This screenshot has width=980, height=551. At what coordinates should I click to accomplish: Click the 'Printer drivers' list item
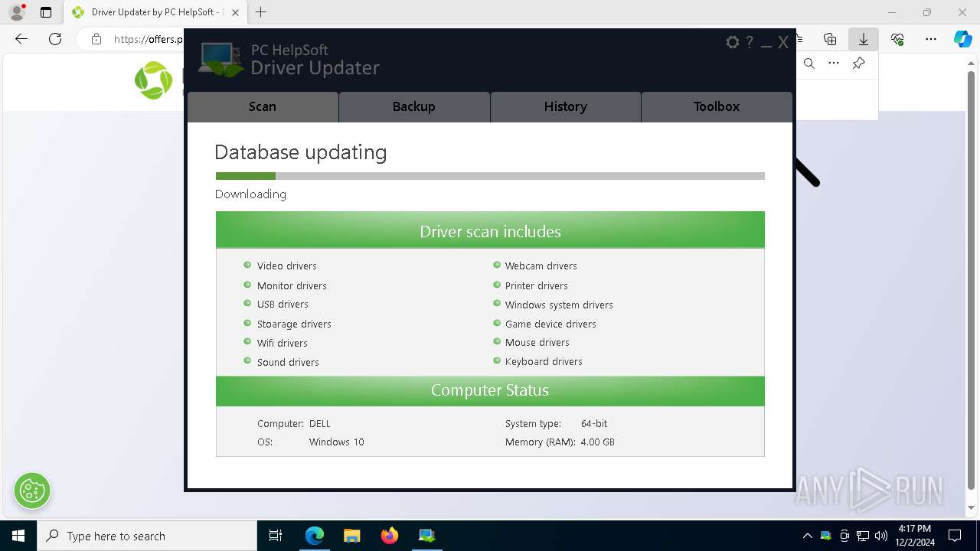click(x=536, y=285)
